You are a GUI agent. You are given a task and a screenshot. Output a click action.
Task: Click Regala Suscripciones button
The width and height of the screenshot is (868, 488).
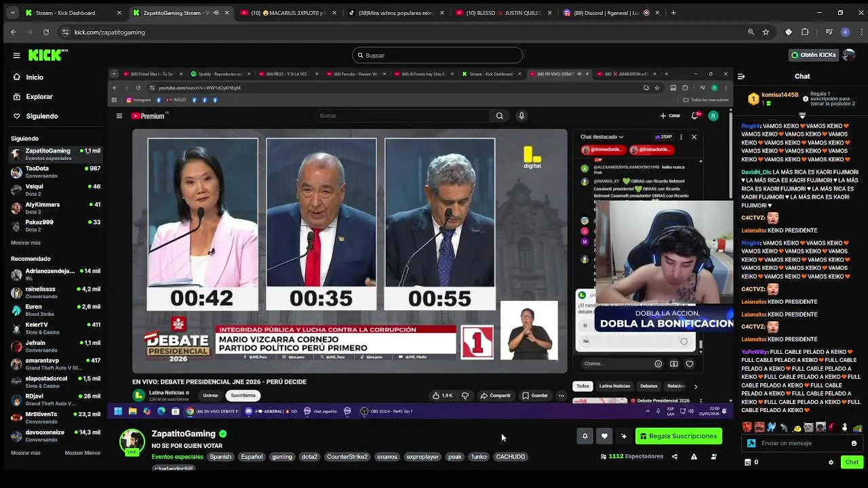pyautogui.click(x=679, y=436)
